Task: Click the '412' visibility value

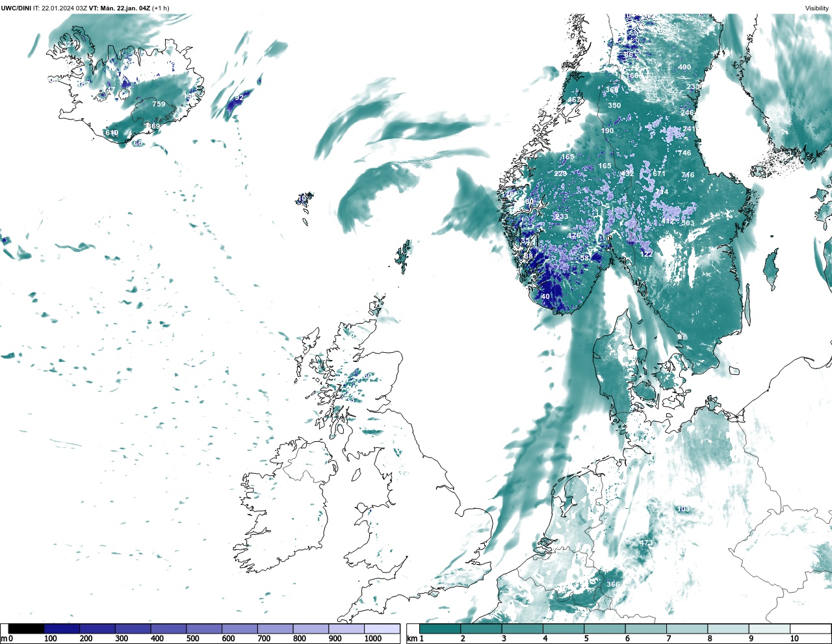Action: 668,221
